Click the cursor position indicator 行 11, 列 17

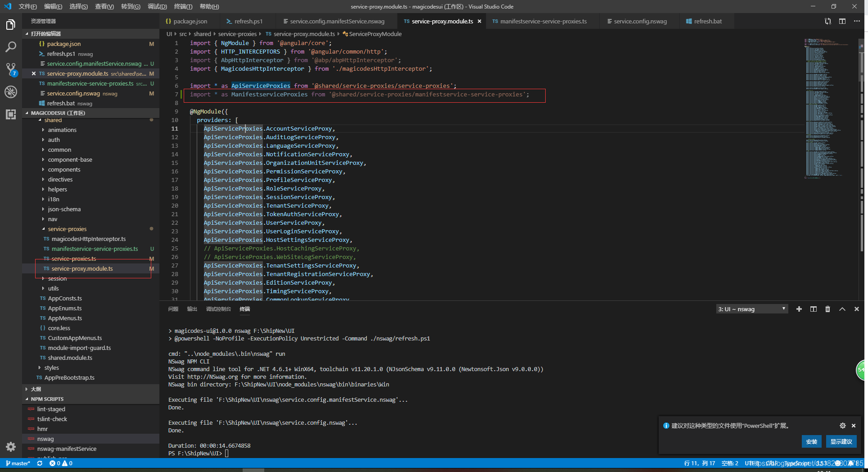click(700, 463)
